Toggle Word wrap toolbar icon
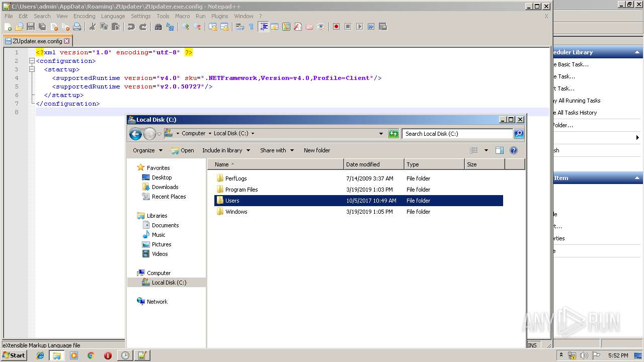Image resolution: width=644 pixels, height=362 pixels. pos(240,27)
